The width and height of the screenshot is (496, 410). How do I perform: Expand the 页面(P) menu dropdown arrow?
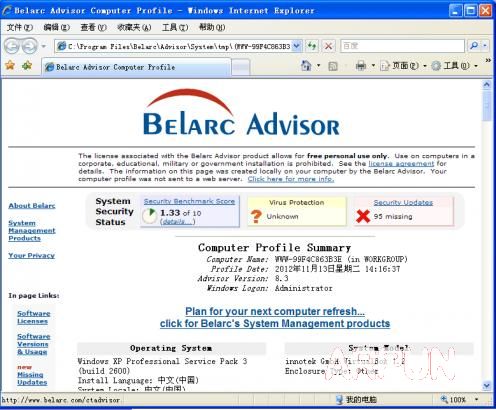pyautogui.click(x=425, y=66)
